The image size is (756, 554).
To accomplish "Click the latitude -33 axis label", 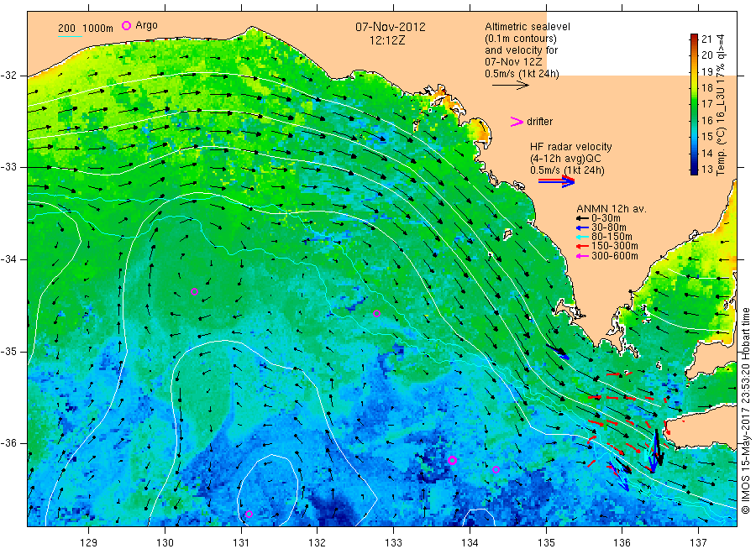I will click(x=8, y=167).
